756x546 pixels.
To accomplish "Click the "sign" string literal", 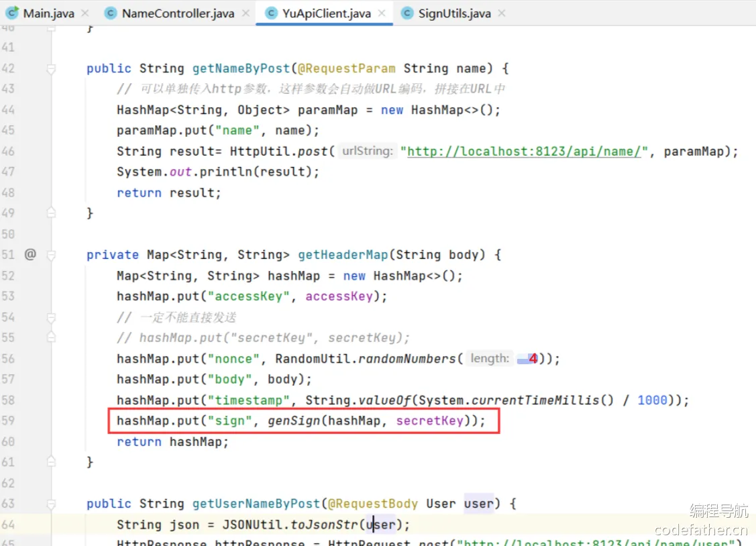I will click(230, 421).
